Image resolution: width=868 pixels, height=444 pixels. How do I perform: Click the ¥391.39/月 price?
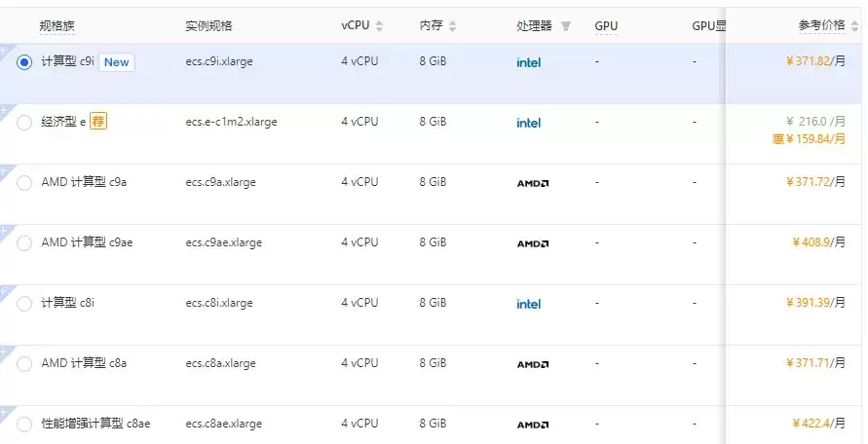(816, 302)
